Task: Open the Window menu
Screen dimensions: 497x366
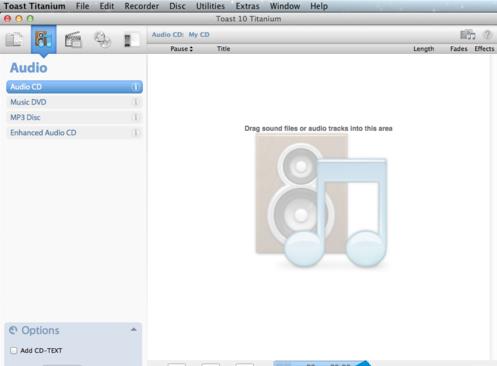Action: (x=285, y=6)
